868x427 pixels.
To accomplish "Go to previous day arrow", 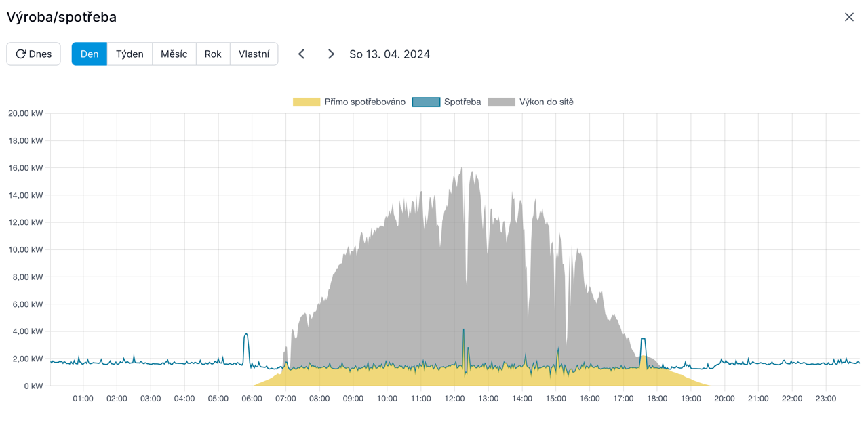I will point(302,54).
